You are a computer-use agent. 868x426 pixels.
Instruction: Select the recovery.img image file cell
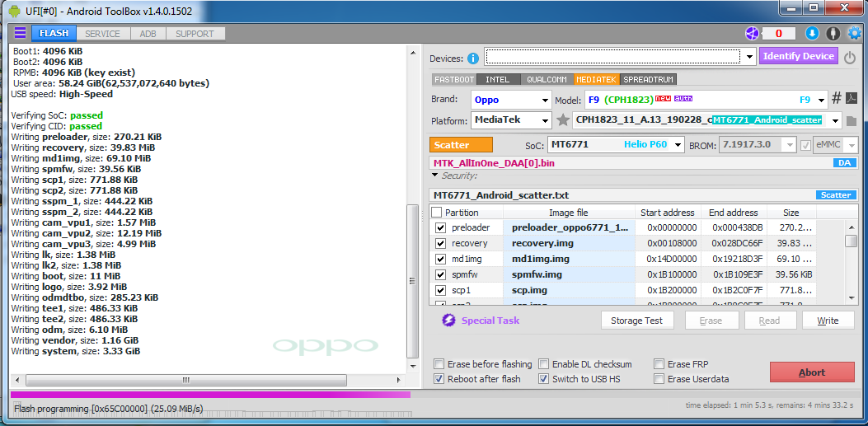pyautogui.click(x=569, y=243)
